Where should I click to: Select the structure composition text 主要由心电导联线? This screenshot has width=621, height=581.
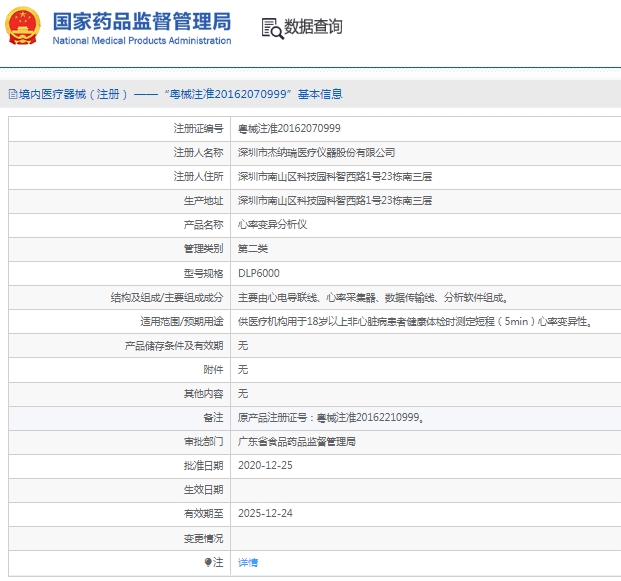(373, 297)
